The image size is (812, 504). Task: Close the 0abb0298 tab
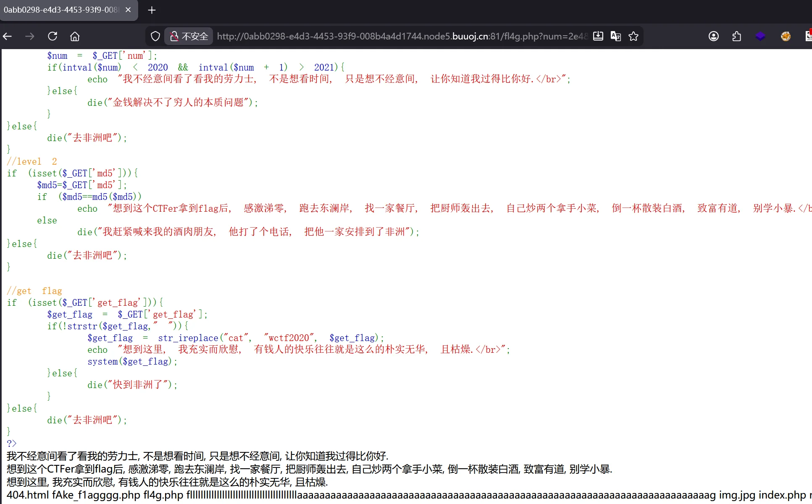click(x=128, y=10)
